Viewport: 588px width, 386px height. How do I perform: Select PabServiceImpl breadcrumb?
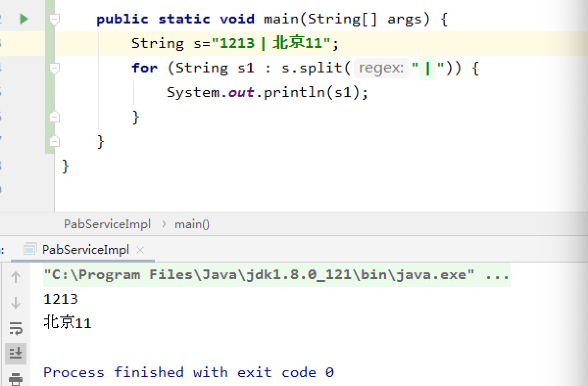click(107, 224)
